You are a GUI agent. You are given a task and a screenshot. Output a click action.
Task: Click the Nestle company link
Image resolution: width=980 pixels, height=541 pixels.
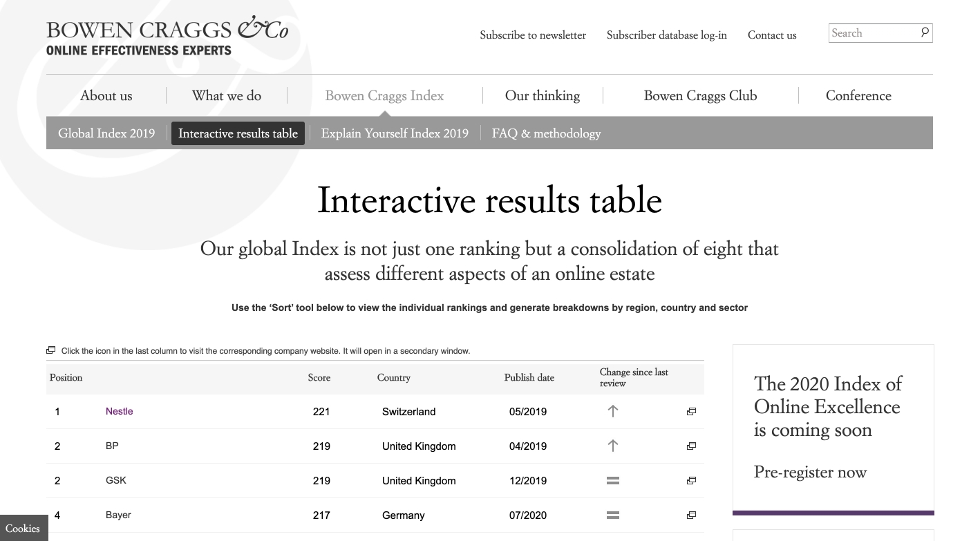[x=119, y=411]
